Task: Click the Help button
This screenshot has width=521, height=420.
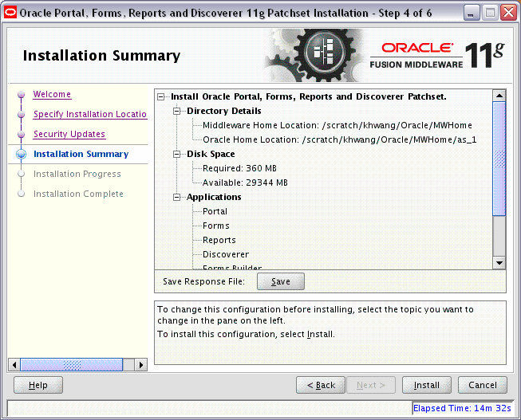Action: coord(38,385)
